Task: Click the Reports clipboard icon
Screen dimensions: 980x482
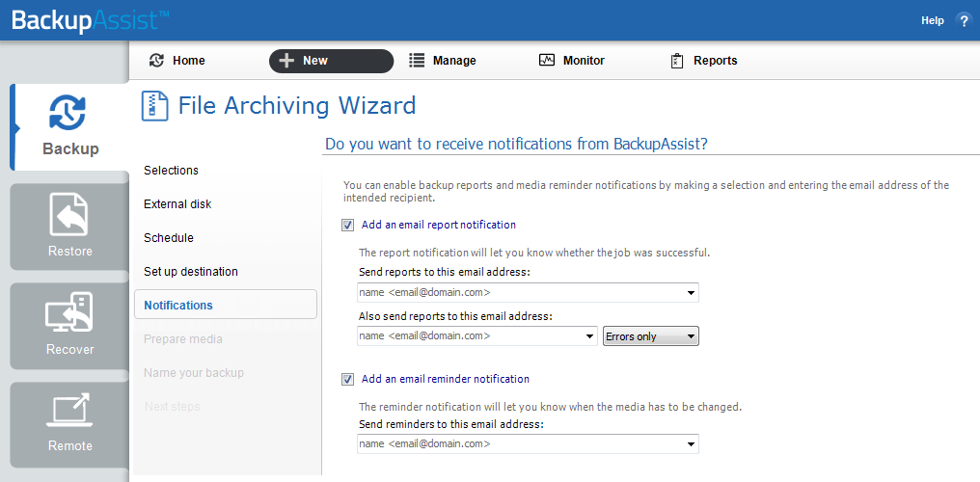Action: [x=677, y=61]
